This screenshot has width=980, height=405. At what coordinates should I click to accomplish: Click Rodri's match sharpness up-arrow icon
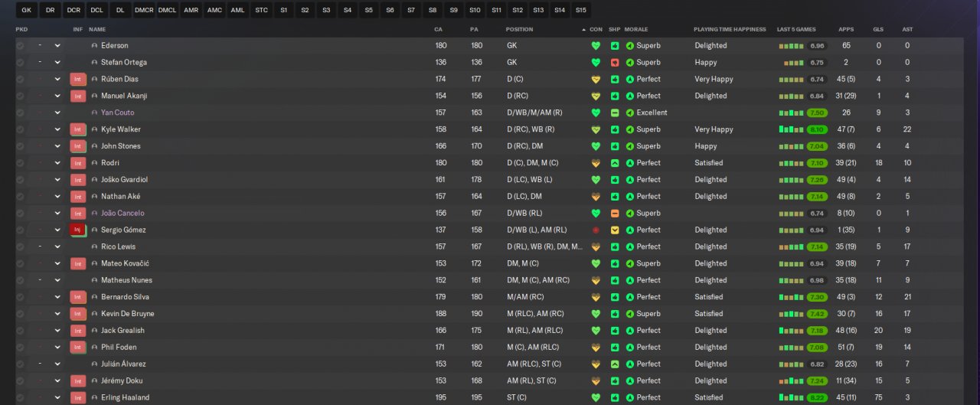coord(615,163)
